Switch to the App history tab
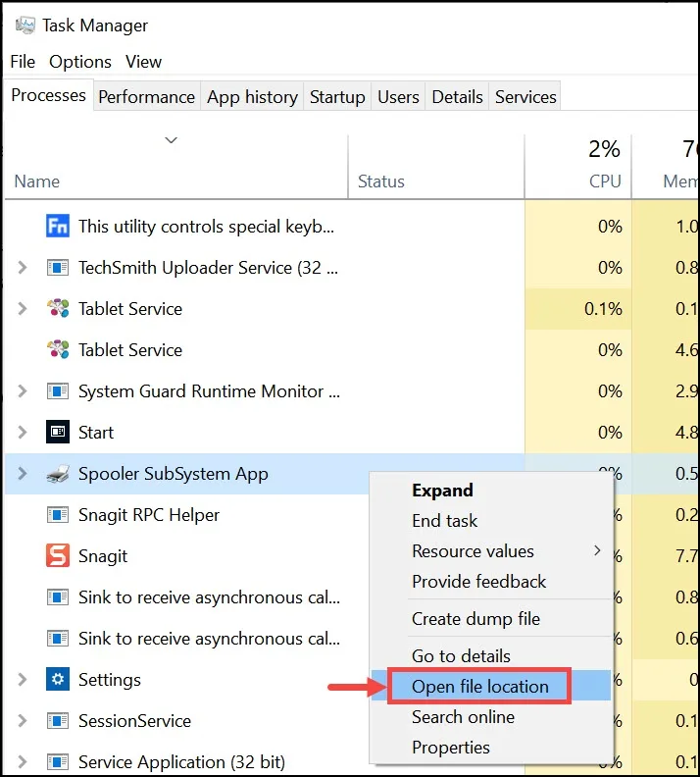700x777 pixels. click(x=252, y=96)
